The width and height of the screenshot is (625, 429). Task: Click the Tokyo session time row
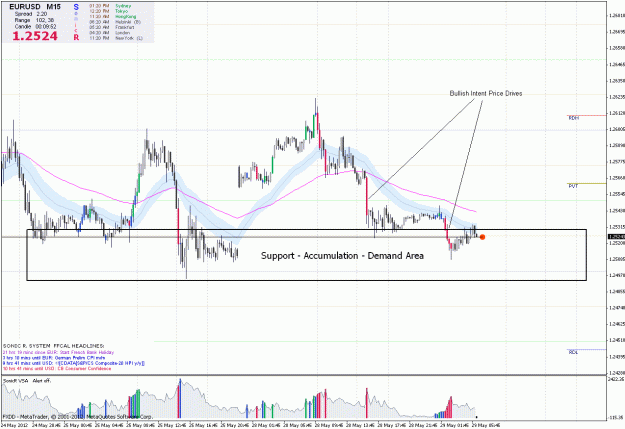click(x=108, y=11)
